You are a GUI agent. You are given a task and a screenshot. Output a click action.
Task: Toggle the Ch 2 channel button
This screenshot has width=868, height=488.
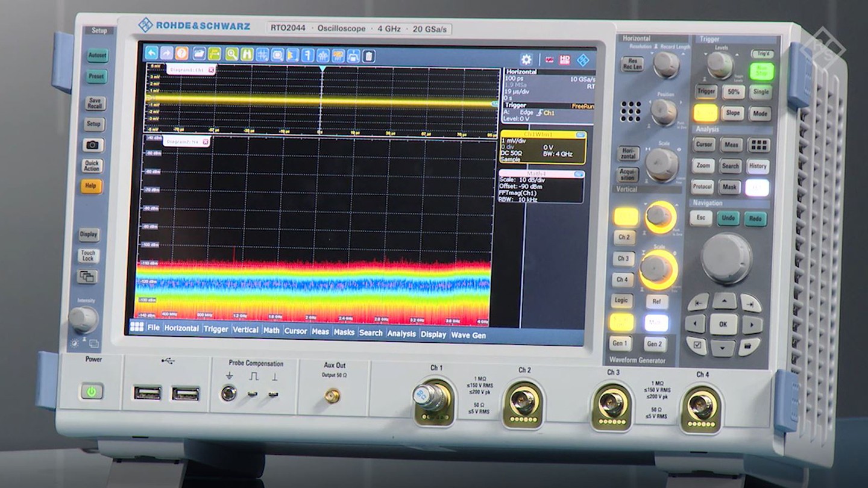624,237
